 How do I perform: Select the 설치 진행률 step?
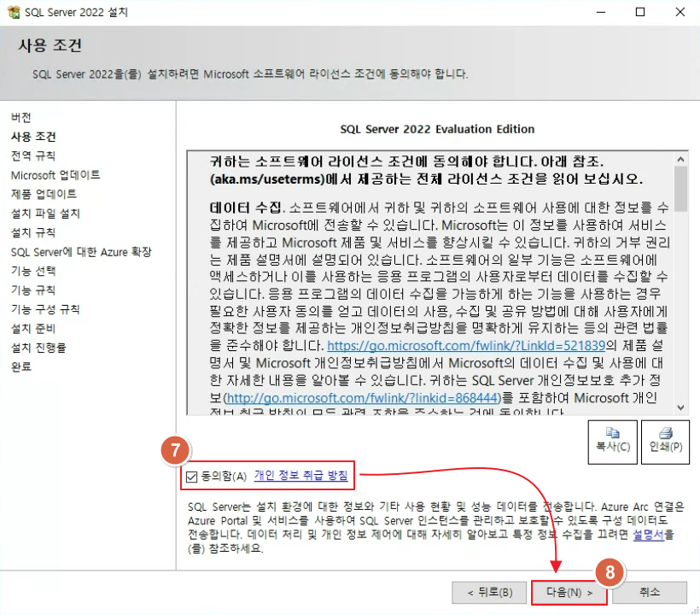click(38, 348)
